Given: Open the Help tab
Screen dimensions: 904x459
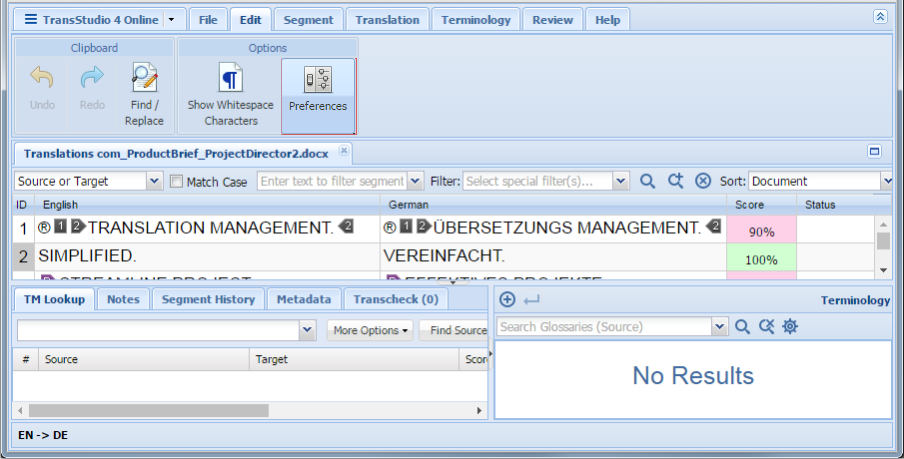Looking at the screenshot, I should [x=608, y=20].
